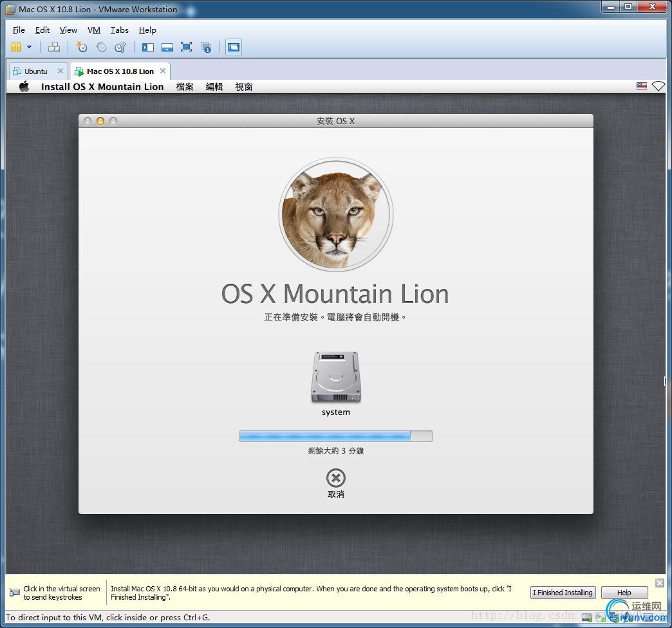Click the I Finished Installing button
Image resolution: width=672 pixels, height=628 pixels.
tap(563, 593)
